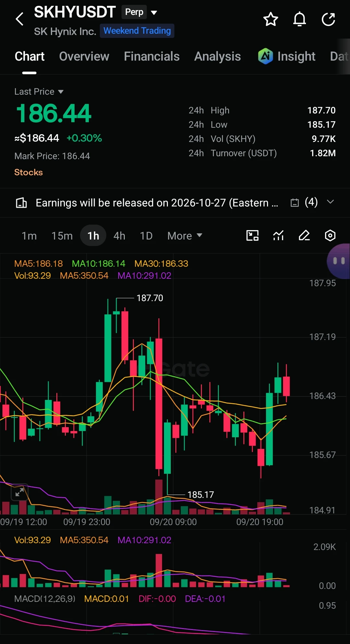This screenshot has height=644, width=350.
Task: Tap the (4) events count
Action: pos(311,202)
